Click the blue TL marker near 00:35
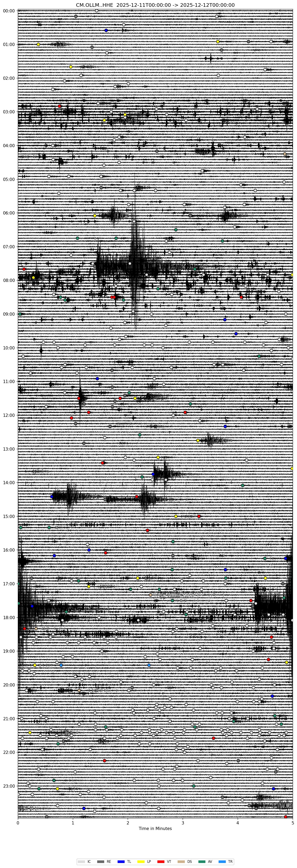The image size is (297, 868). tap(106, 30)
